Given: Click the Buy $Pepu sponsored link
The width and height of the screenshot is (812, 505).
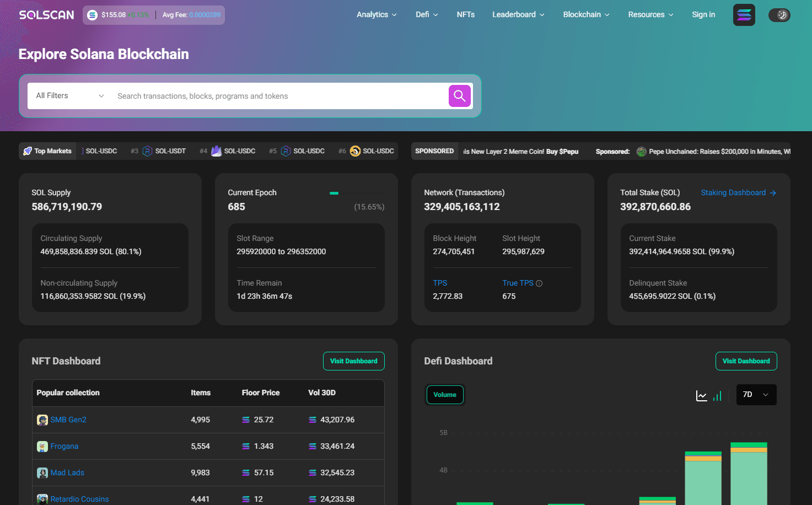Looking at the screenshot, I should click(562, 152).
